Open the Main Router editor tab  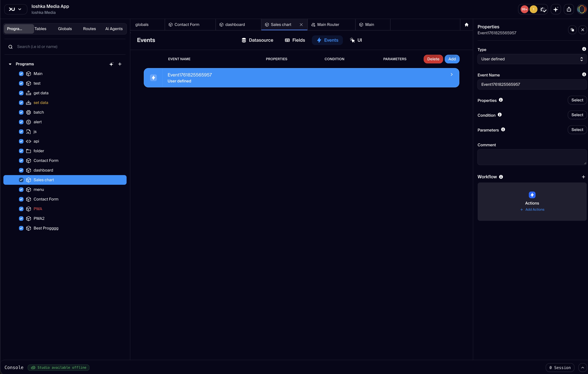[x=328, y=25]
